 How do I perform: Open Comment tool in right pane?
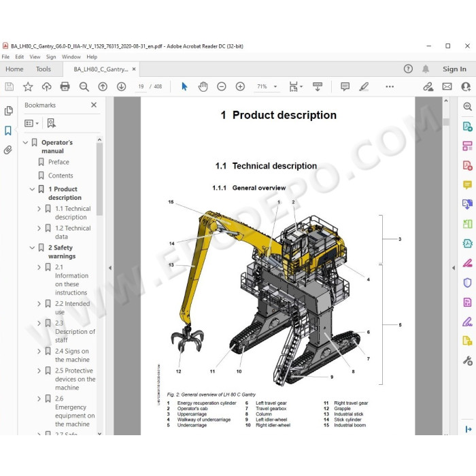click(468, 185)
